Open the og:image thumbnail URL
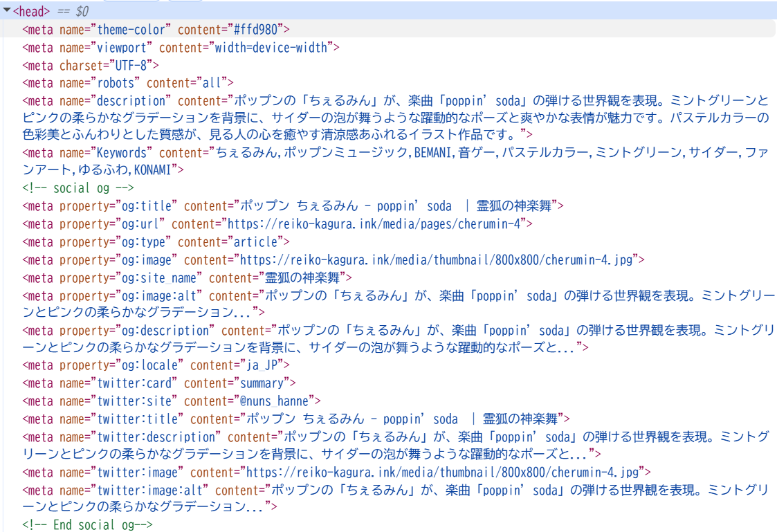The height and width of the screenshot is (532, 777). point(436,259)
